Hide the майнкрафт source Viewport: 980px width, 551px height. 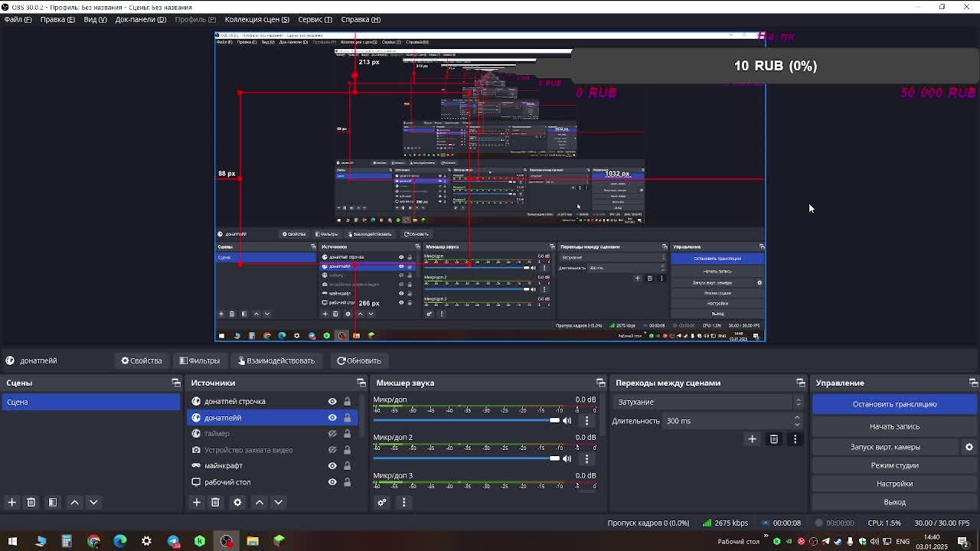(x=332, y=465)
